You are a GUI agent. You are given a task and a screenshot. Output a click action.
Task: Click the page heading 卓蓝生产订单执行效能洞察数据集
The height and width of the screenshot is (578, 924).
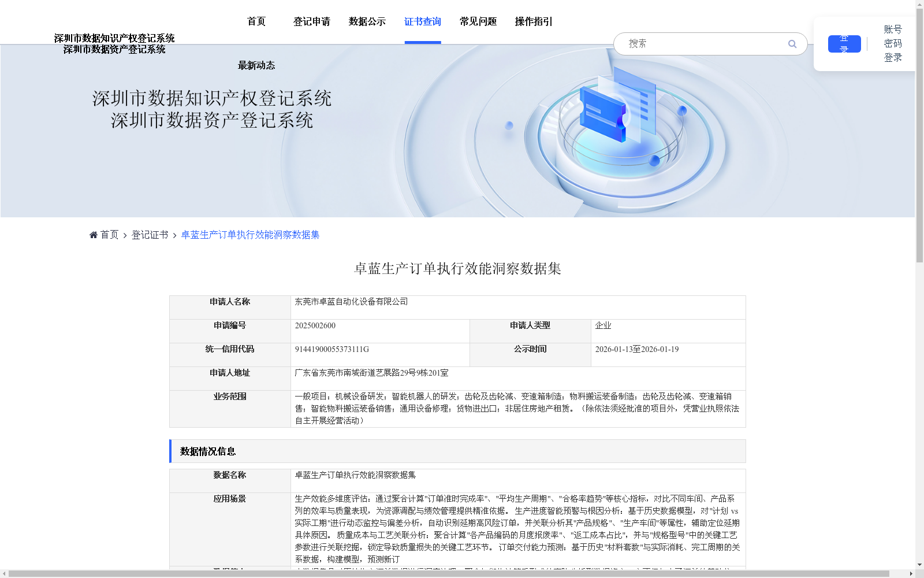(x=457, y=269)
